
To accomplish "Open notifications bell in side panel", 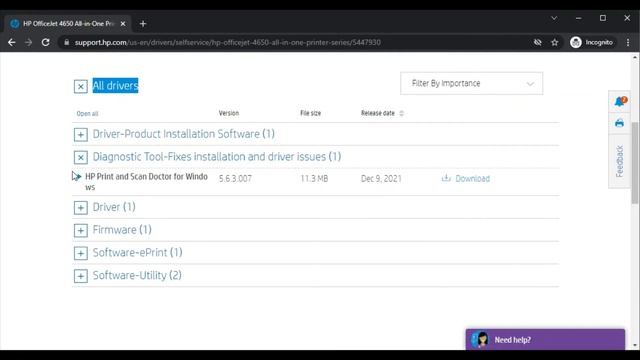I will pos(620,101).
